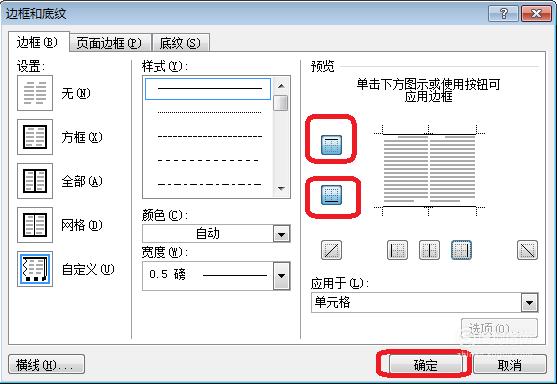Viewport: 557px width, 384px height.
Task: Toggle the right border button
Action: (x=461, y=250)
